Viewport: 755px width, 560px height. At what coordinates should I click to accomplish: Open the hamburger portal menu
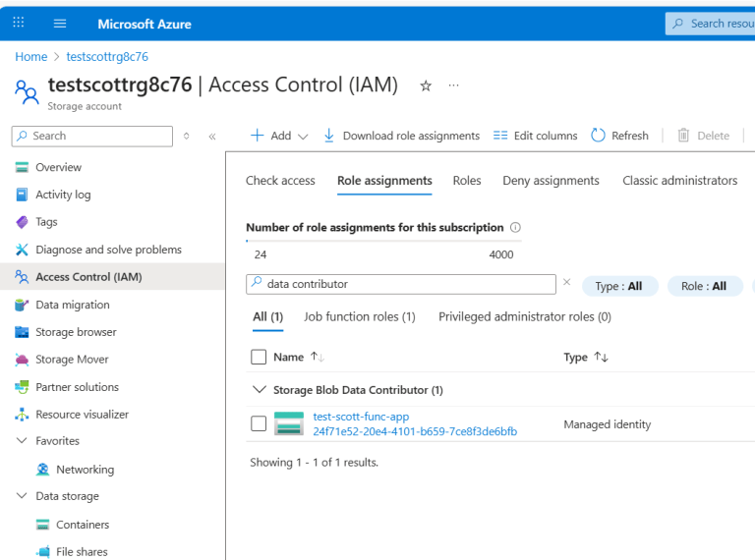click(x=60, y=24)
